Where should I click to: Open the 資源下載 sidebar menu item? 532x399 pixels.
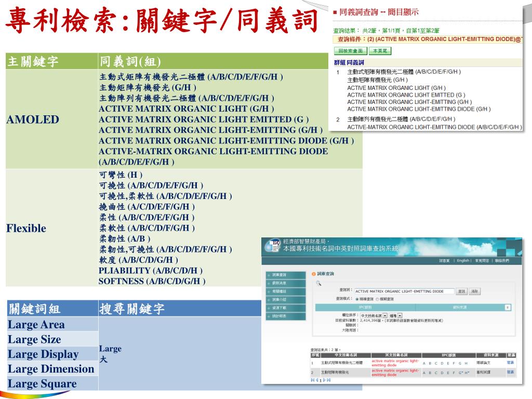point(286,308)
